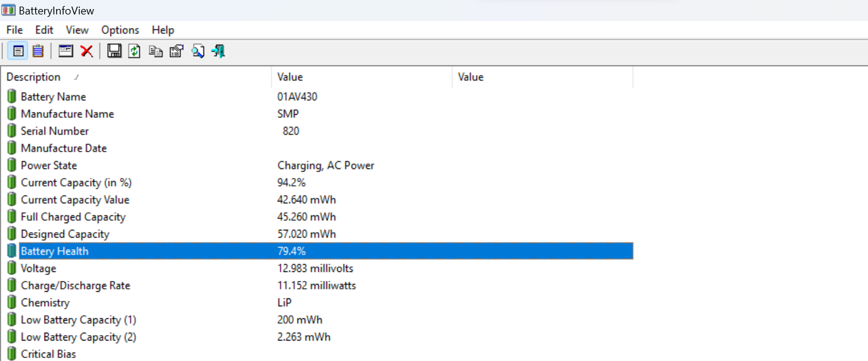Click battery icon beside Current Capacity (in %)
Screen dimensions: 868x361
pos(12,182)
